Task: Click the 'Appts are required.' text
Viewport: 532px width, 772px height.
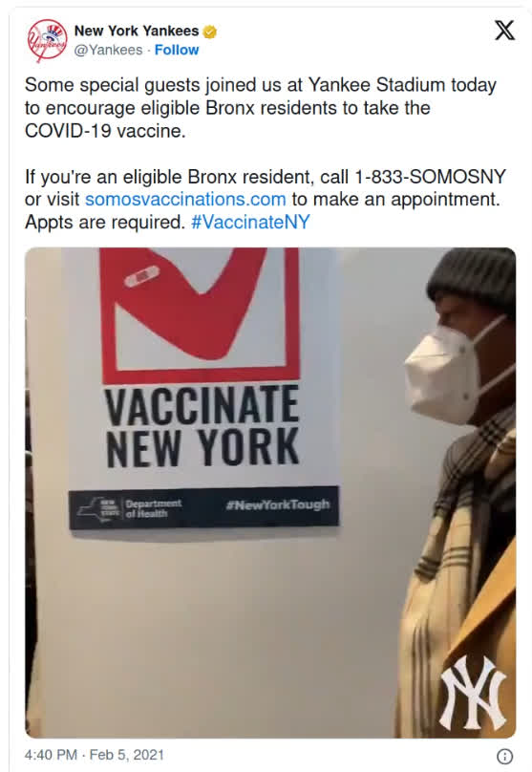Action: pos(105,223)
